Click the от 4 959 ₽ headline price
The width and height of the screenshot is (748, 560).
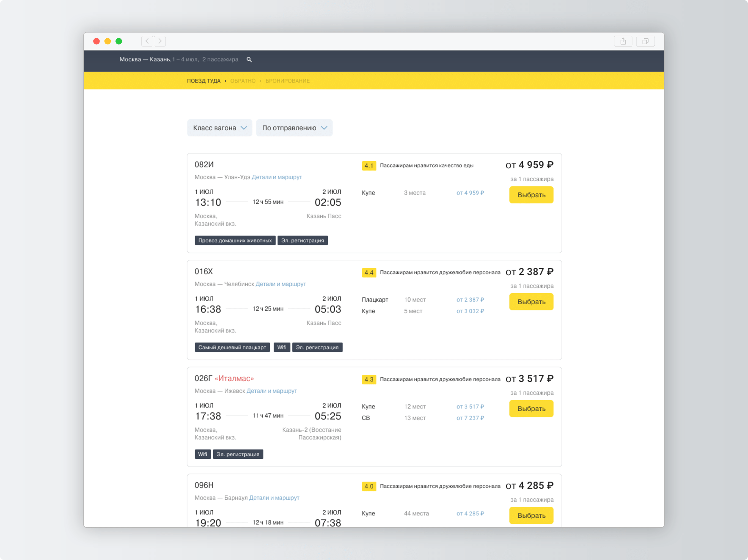pyautogui.click(x=530, y=165)
